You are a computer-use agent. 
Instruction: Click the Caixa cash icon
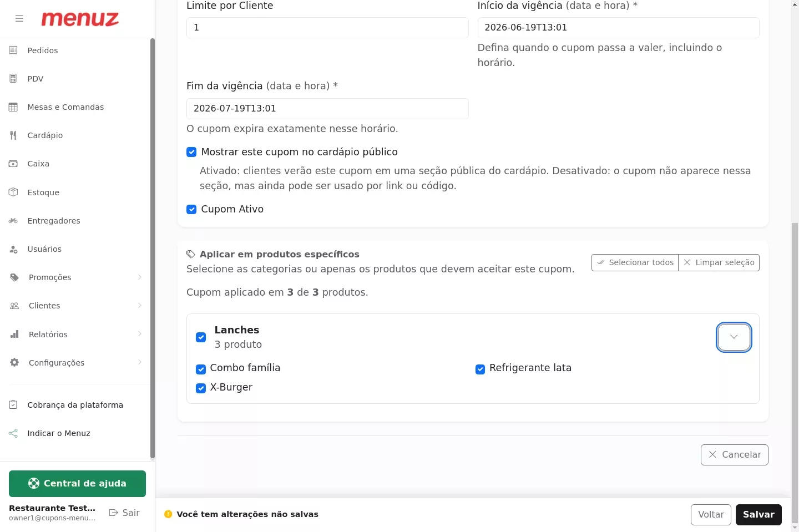click(x=13, y=164)
